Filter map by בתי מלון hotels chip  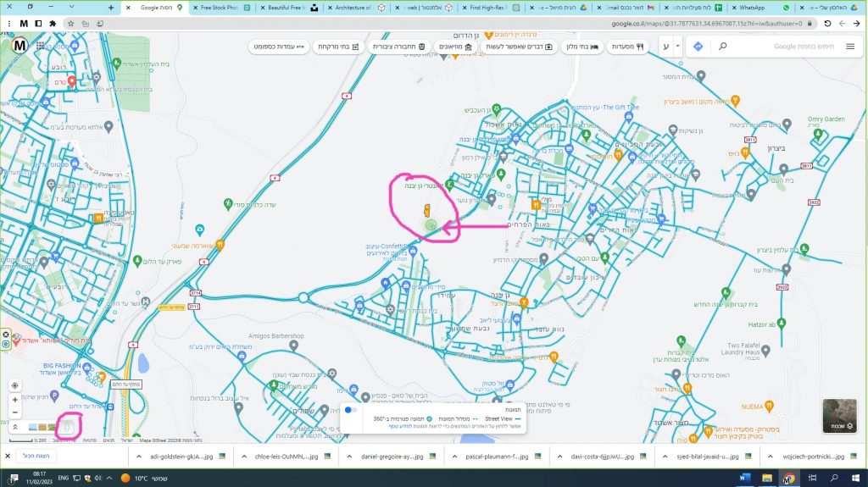(582, 47)
